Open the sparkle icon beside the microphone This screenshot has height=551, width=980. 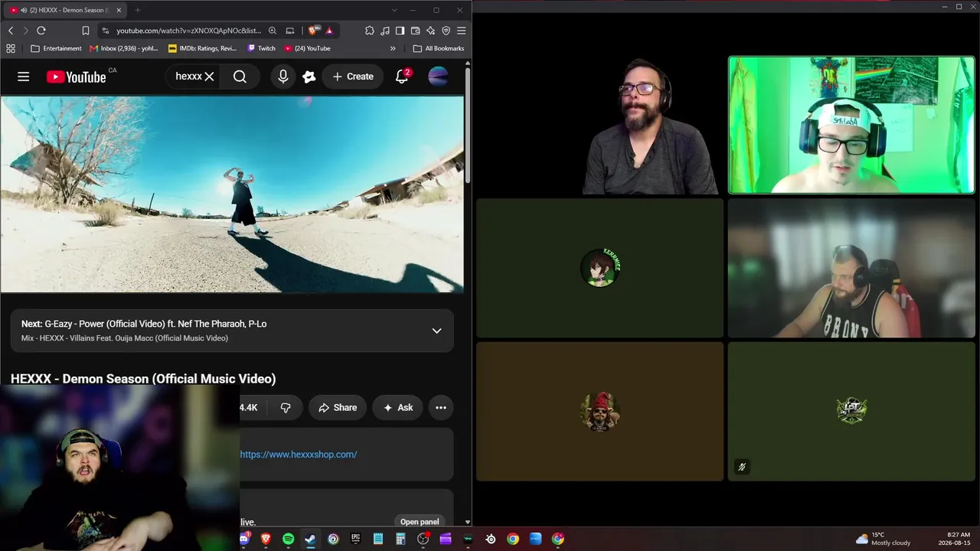[309, 77]
